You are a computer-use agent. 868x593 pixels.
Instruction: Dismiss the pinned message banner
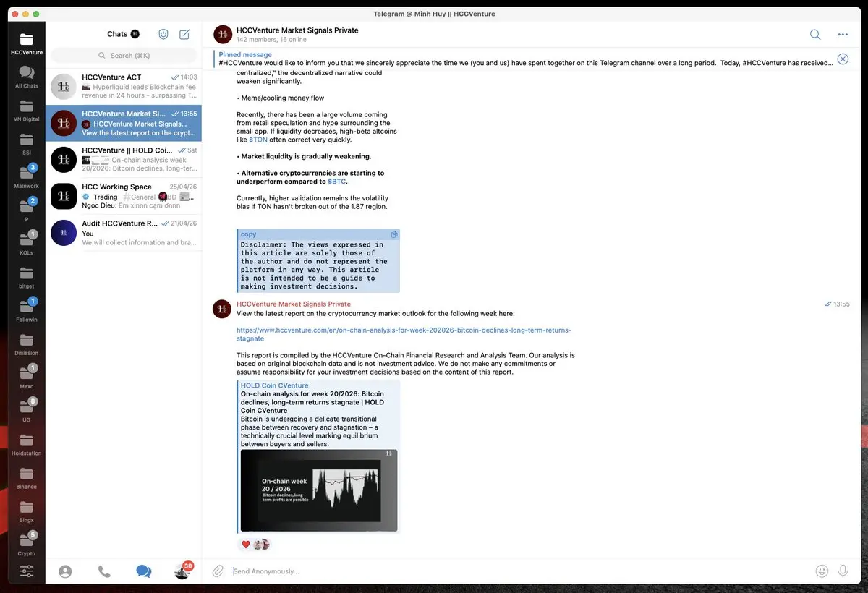point(843,59)
